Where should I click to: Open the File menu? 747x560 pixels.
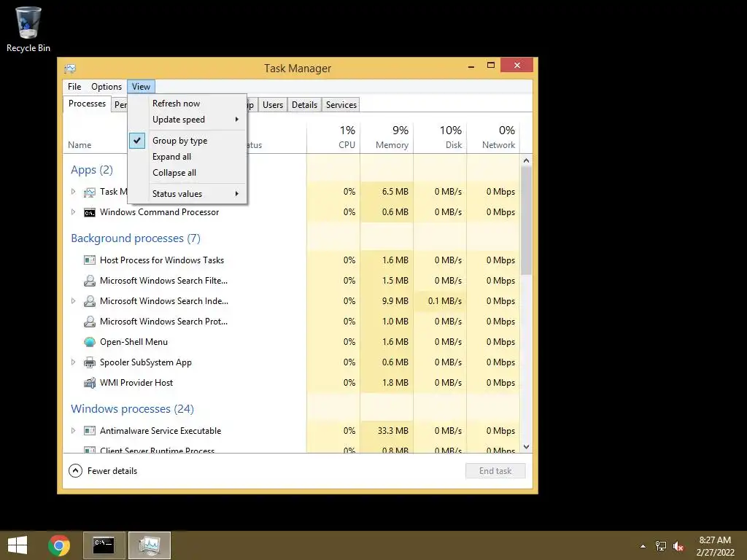pos(74,87)
